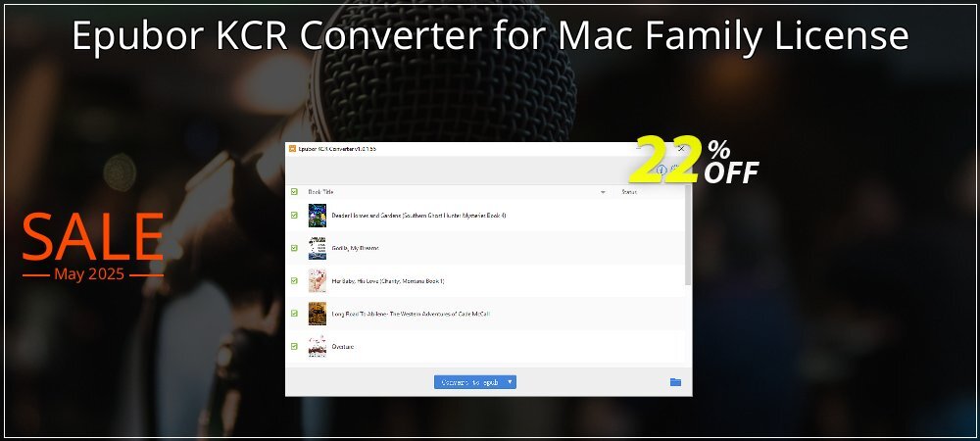Click Her Baby, His Love title text
This screenshot has width=980, height=441.
point(388,281)
